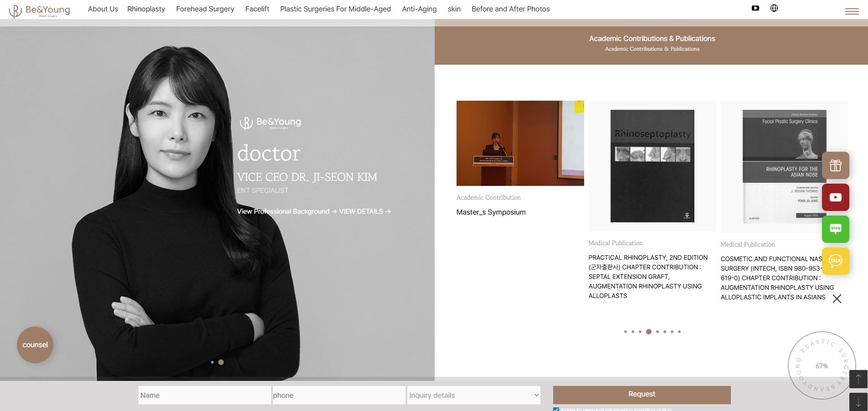This screenshot has height=411, width=868.
Task: Expand the Inquiry details dropdown
Action: tap(473, 395)
